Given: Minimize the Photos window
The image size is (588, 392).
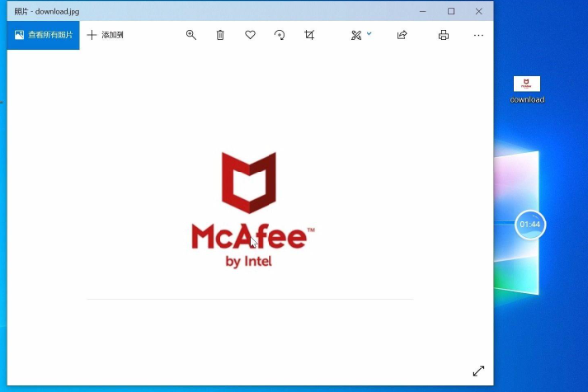Looking at the screenshot, I should coord(423,11).
